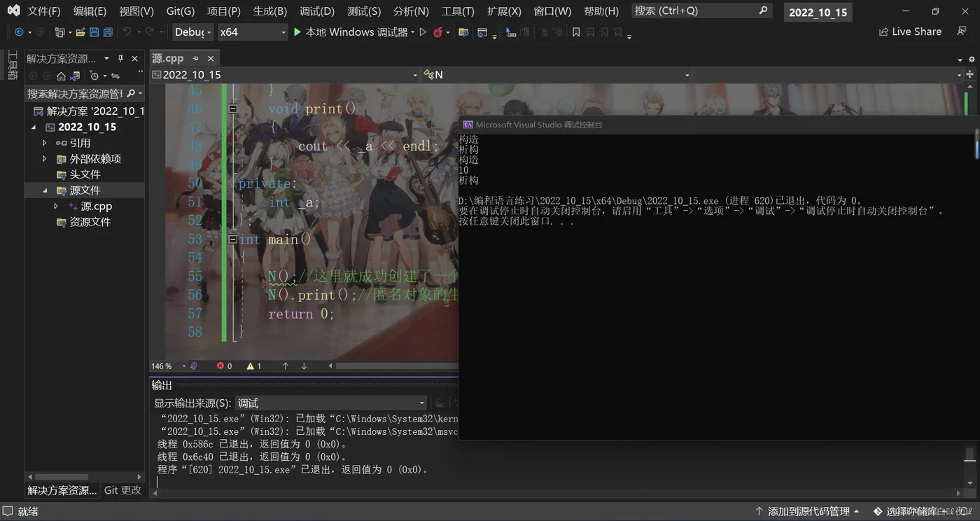Open the x64 platform dropdown
This screenshot has height=521, width=980.
pos(252,32)
